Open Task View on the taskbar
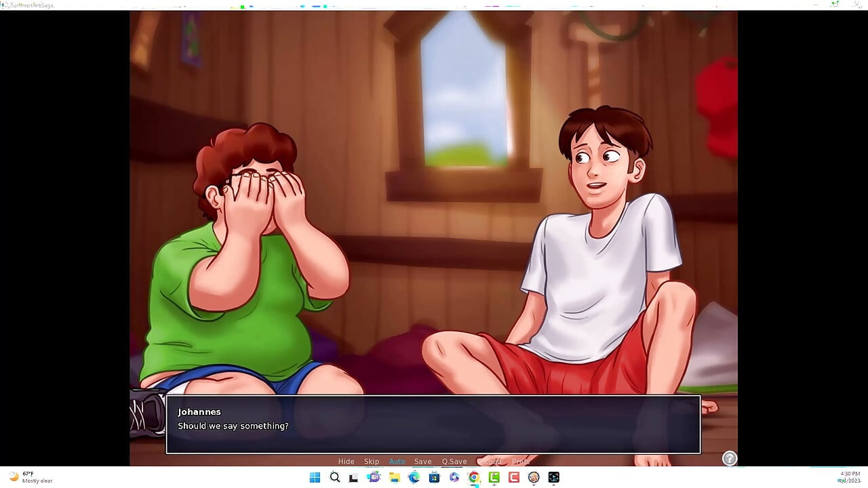Viewport: 868px width, 488px height. (x=354, y=477)
